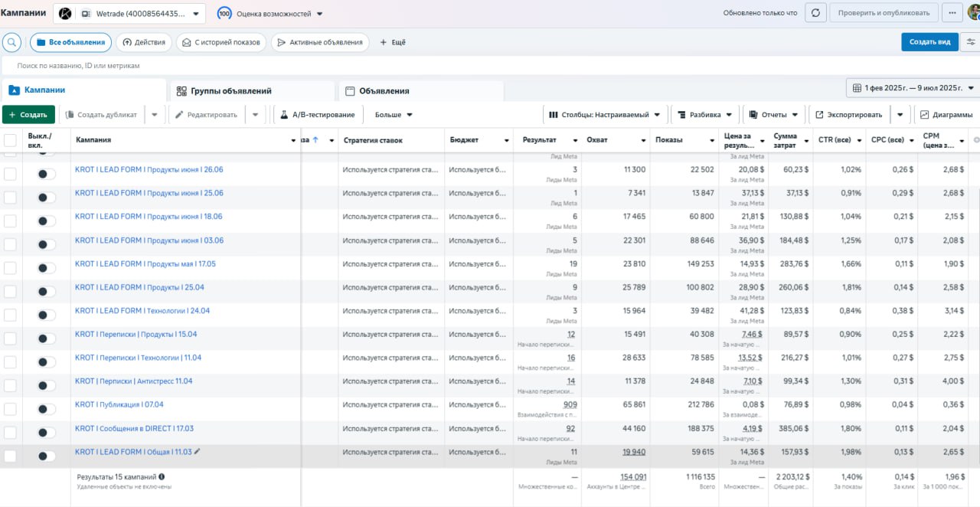Viewport: 980px width, 507px height.
Task: Click the A/B testing flask button
Action: (317, 115)
